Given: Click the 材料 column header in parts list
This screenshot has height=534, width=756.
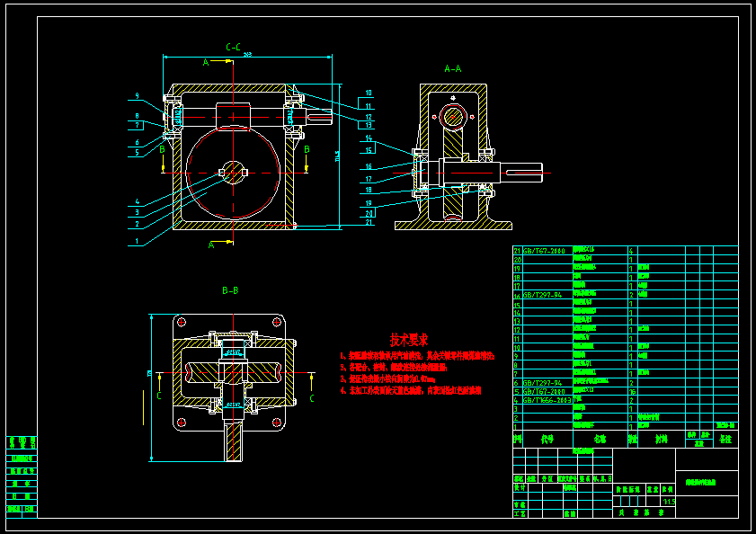Looking at the screenshot, I should [661, 440].
